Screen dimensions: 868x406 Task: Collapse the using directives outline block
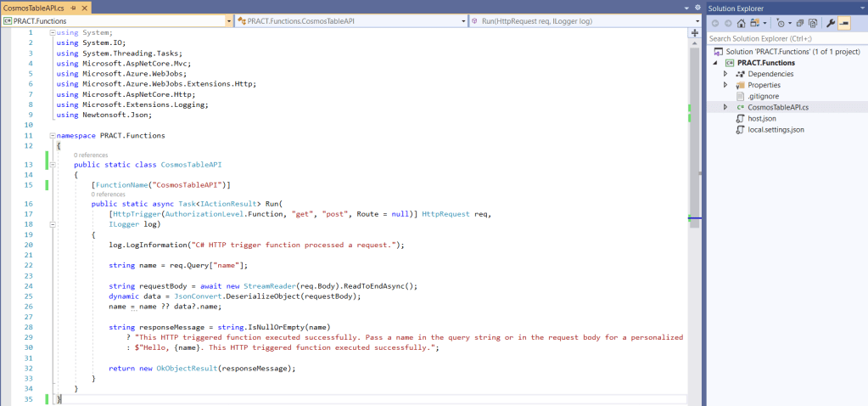click(52, 32)
